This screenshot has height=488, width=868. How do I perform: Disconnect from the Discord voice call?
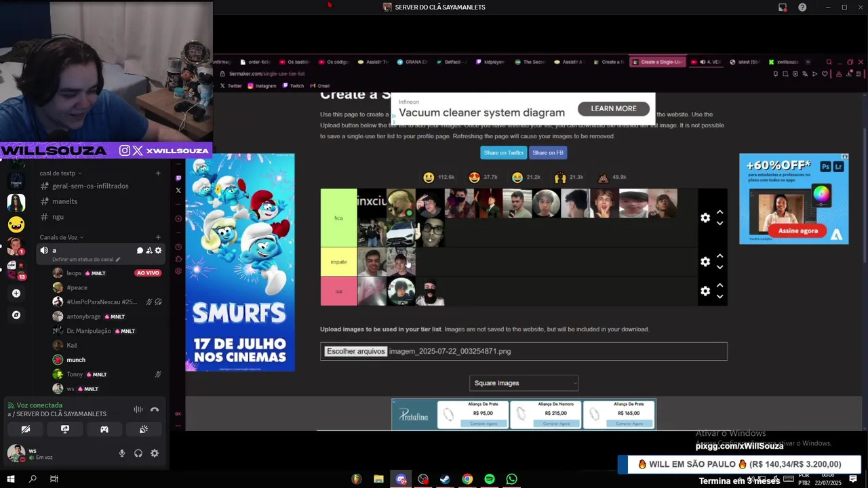click(x=155, y=409)
